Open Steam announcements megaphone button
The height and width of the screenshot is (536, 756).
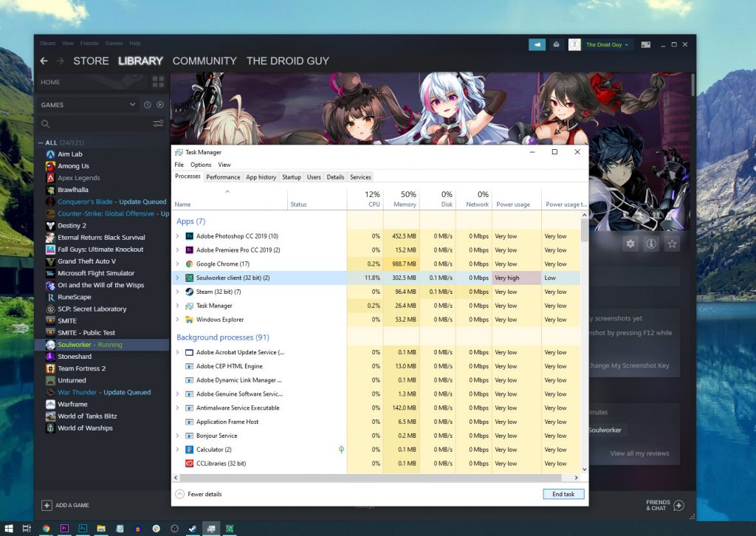tap(537, 44)
